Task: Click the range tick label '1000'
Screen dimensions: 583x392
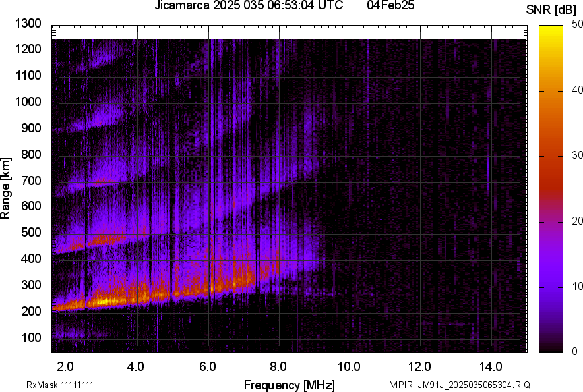Action: (x=28, y=102)
